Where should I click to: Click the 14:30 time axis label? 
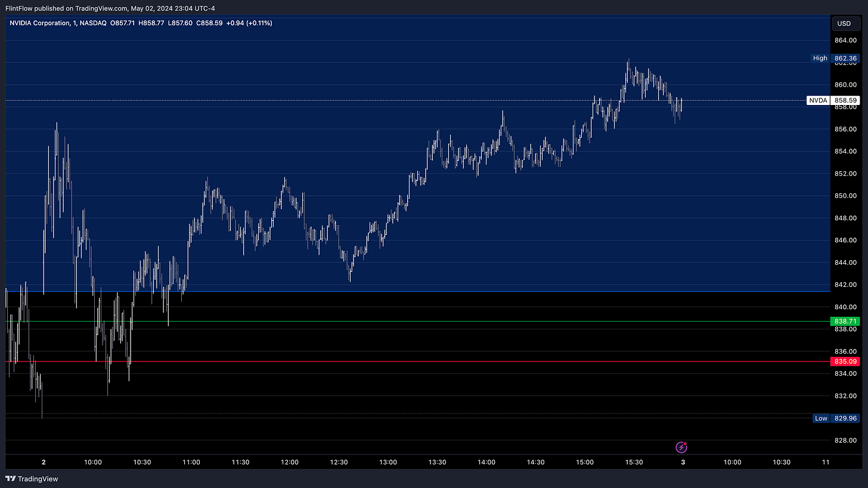[535, 462]
